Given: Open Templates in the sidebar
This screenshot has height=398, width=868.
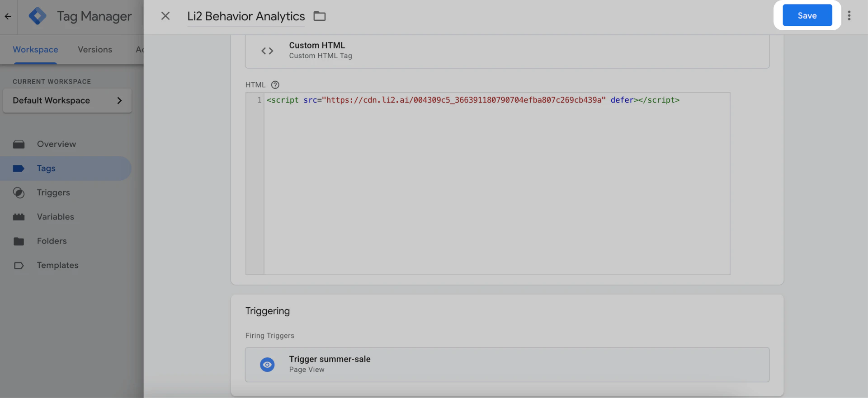Looking at the screenshot, I should (x=66, y=265).
